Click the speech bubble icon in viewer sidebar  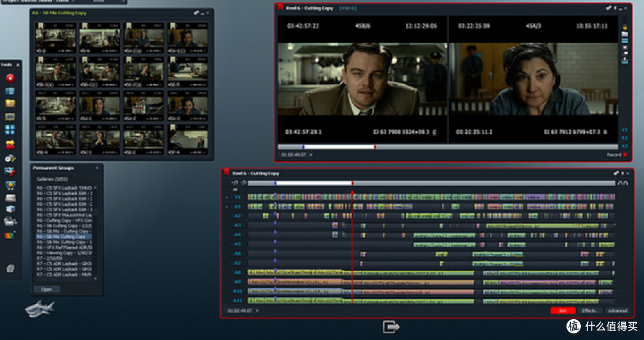click(625, 53)
